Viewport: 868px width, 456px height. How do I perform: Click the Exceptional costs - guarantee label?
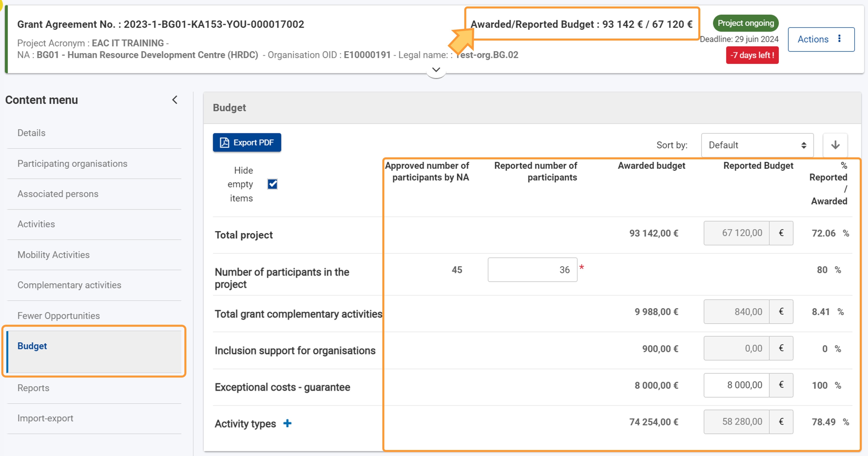[x=282, y=387]
